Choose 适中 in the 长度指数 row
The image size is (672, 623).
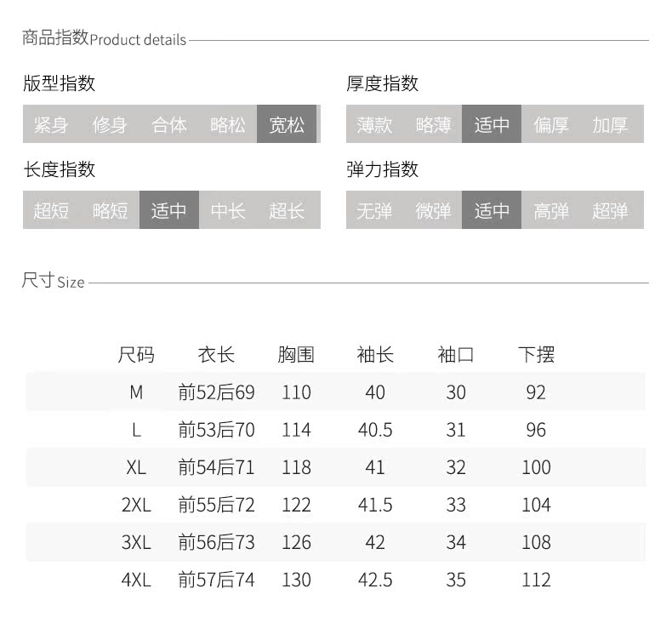pos(168,210)
